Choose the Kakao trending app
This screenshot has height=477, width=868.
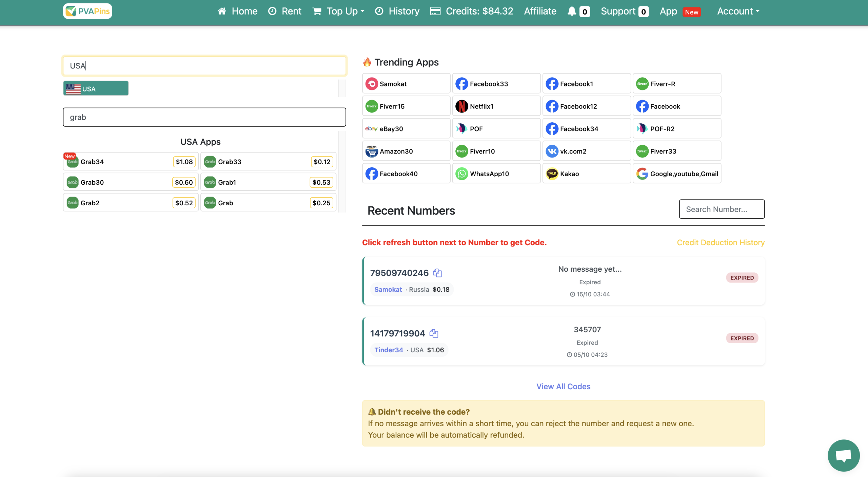[586, 173]
